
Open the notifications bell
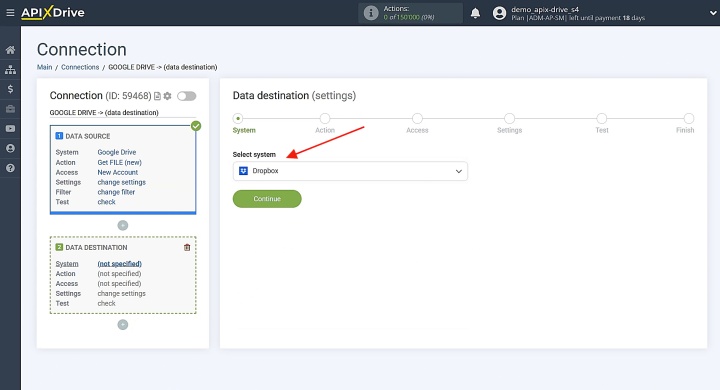475,13
